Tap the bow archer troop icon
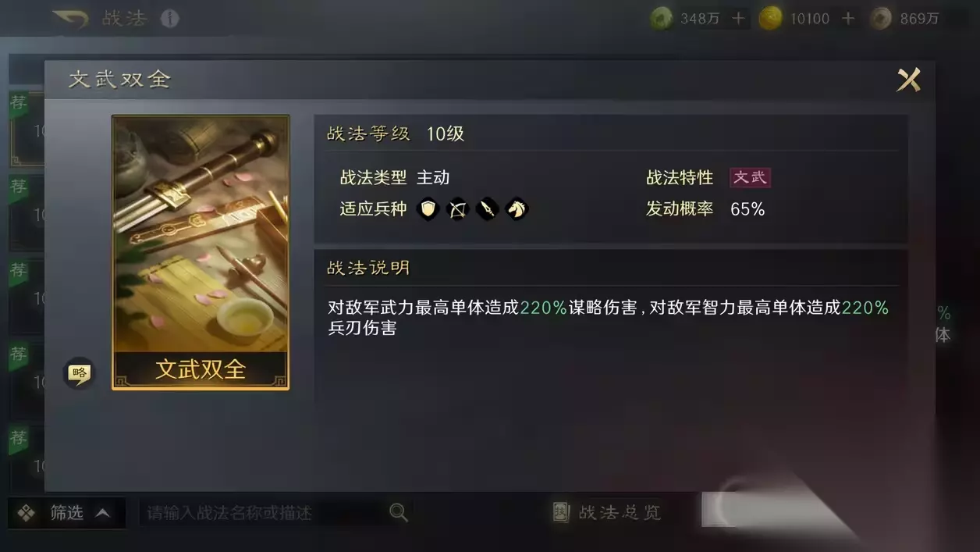Image resolution: width=980 pixels, height=552 pixels. click(457, 209)
